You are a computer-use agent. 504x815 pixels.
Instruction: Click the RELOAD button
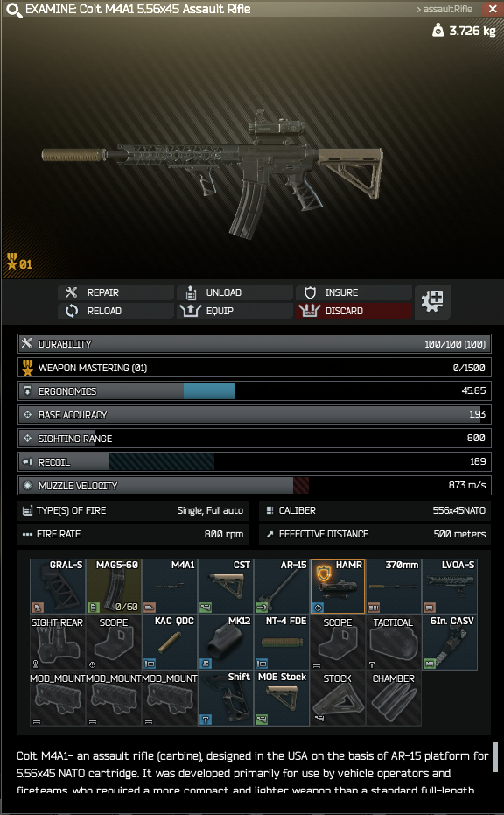pos(115,311)
